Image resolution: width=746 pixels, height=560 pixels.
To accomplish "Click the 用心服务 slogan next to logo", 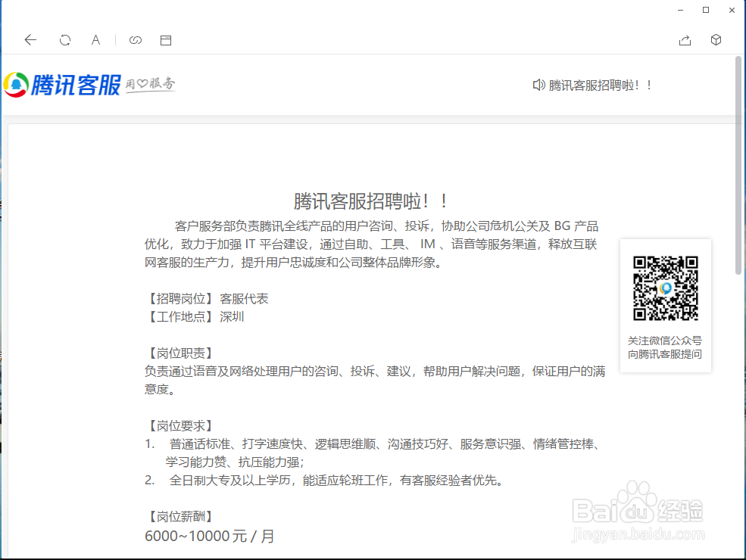I will tap(151, 84).
